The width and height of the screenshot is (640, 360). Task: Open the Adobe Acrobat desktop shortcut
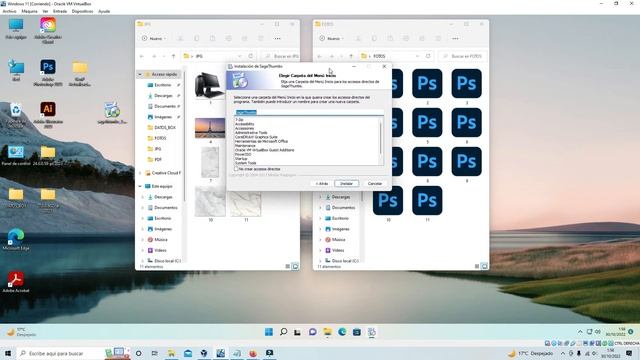(16, 282)
